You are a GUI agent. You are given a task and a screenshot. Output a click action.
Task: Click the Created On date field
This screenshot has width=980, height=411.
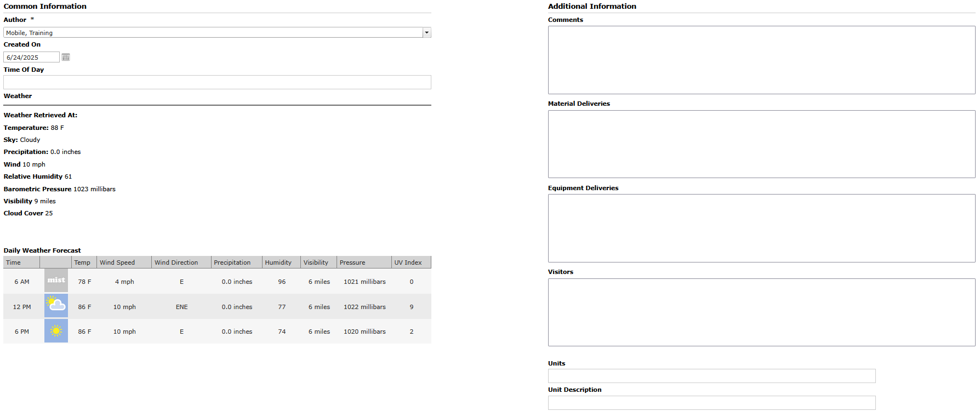(x=31, y=57)
